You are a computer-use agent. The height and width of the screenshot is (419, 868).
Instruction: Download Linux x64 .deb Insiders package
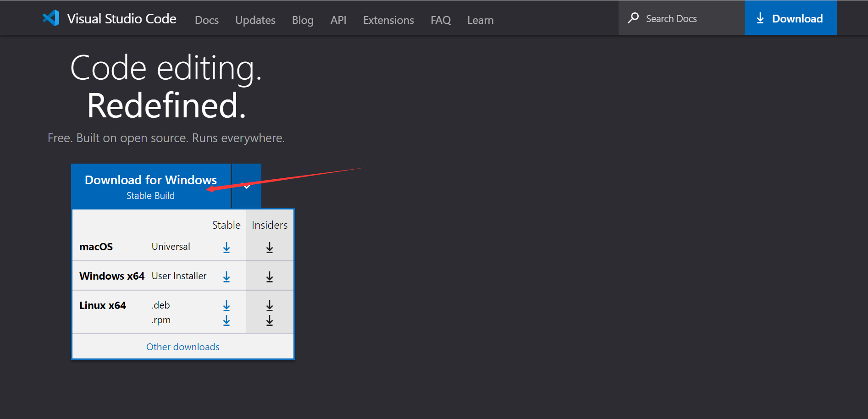pos(270,306)
